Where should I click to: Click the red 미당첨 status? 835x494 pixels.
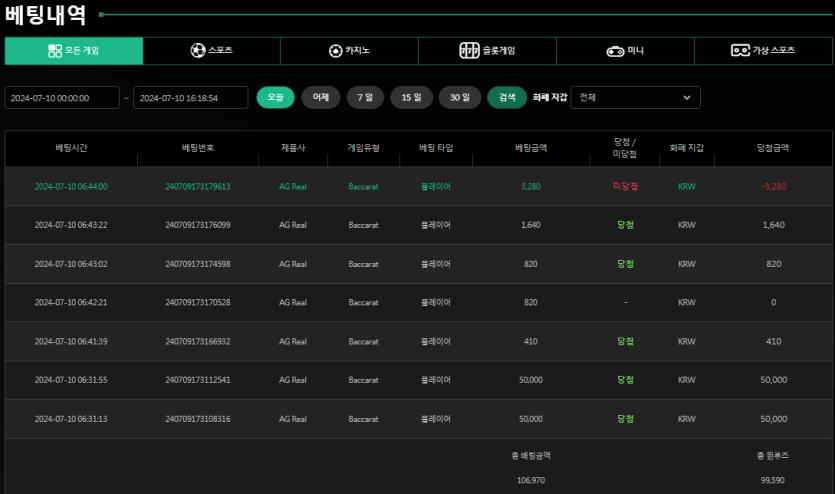tap(625, 186)
